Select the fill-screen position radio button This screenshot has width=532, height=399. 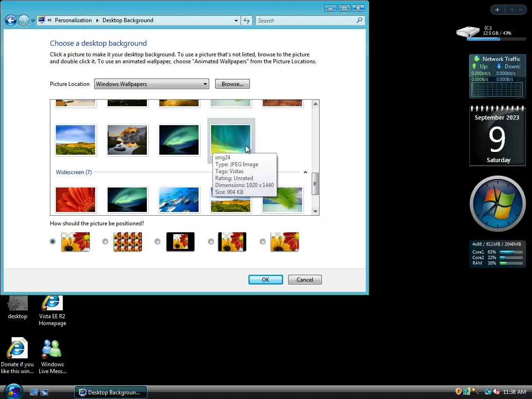tap(53, 242)
